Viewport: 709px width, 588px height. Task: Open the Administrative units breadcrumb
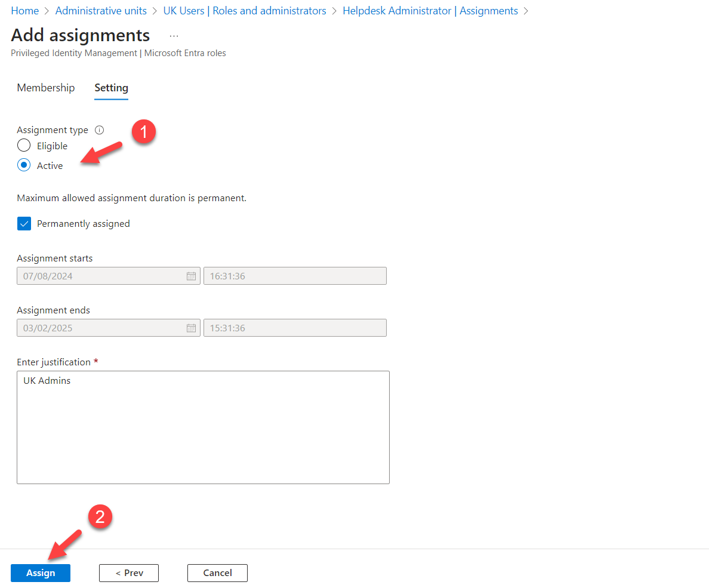pos(100,10)
